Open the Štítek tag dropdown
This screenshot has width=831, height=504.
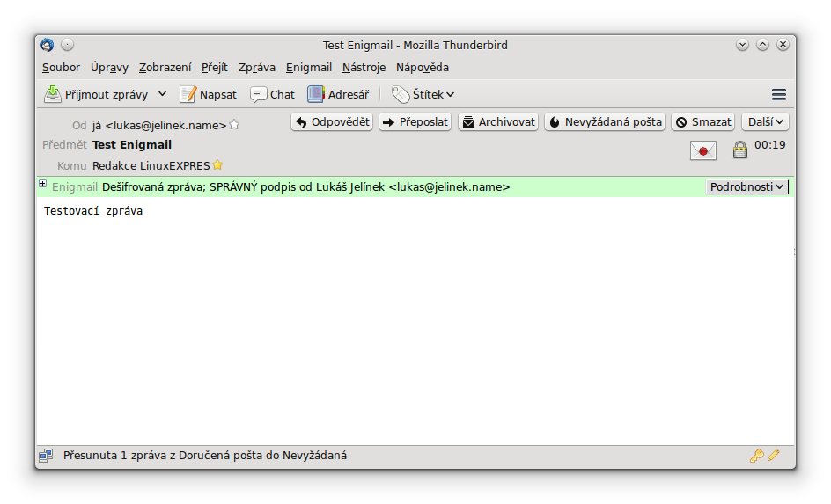click(423, 94)
